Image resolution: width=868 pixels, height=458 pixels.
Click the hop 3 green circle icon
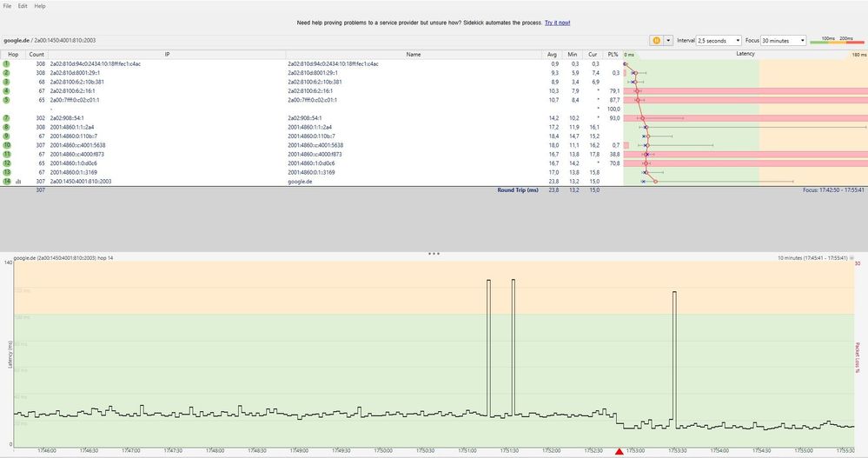pos(7,82)
